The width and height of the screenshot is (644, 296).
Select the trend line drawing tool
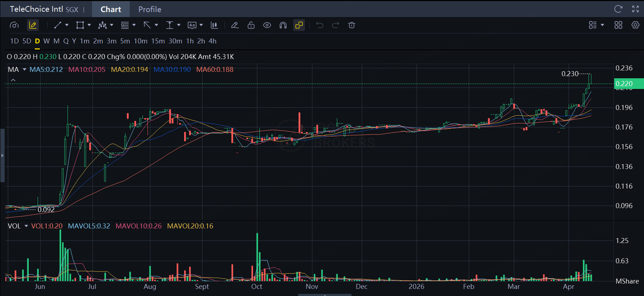click(x=58, y=25)
